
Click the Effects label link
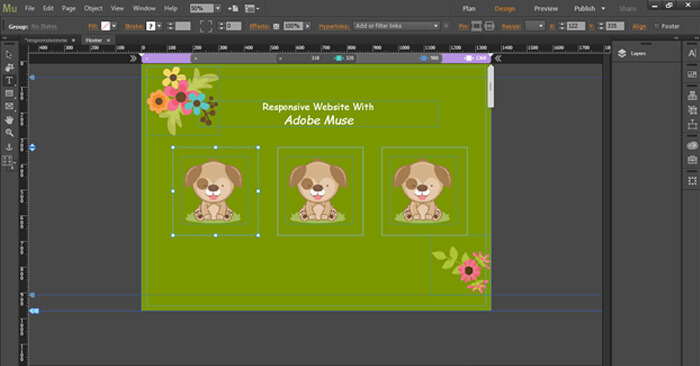pos(259,27)
